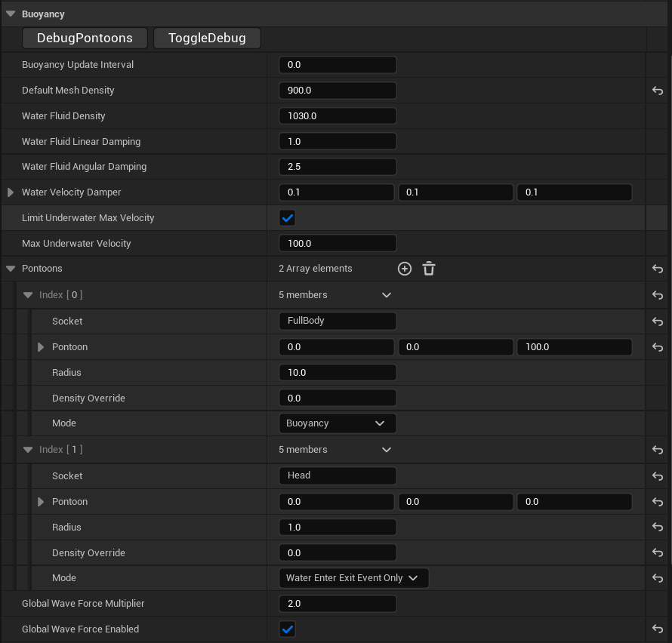
Task: Reset Global Wave Force Multiplier to default
Action: [x=657, y=604]
